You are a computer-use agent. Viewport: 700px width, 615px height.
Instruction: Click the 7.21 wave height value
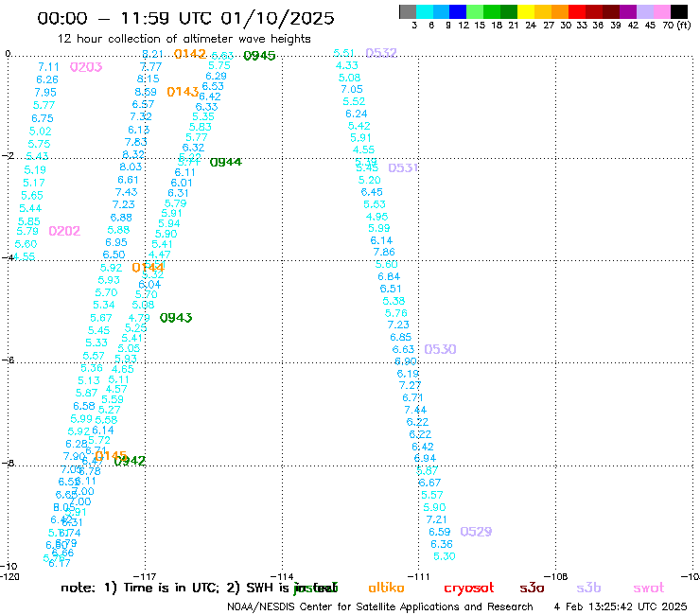tap(437, 519)
